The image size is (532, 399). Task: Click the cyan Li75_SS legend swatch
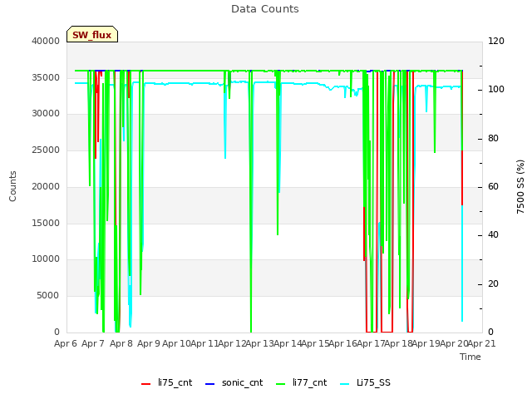pyautogui.click(x=344, y=384)
